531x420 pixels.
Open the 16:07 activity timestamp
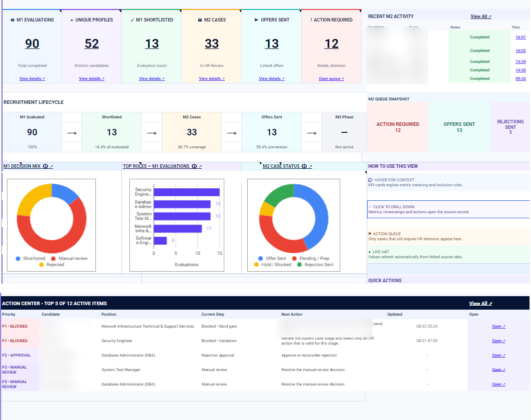point(521,37)
